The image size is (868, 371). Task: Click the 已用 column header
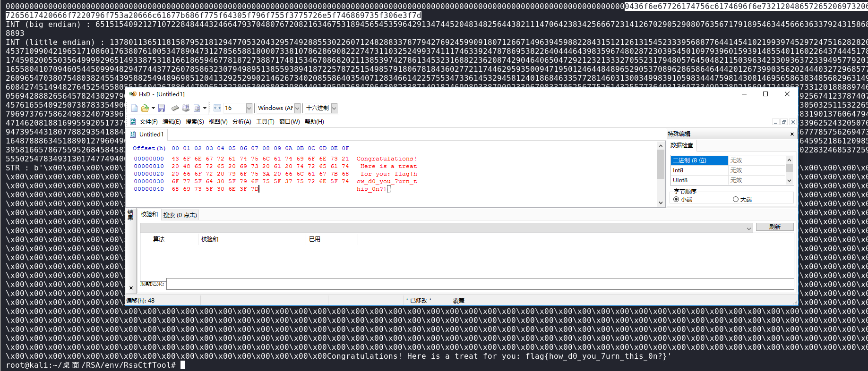332,239
